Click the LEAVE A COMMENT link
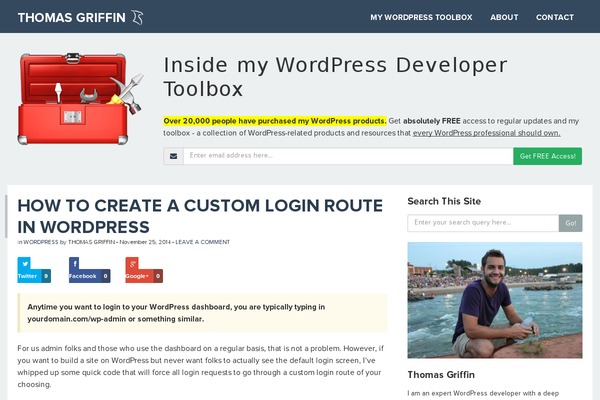This screenshot has width=600, height=400. (x=202, y=242)
